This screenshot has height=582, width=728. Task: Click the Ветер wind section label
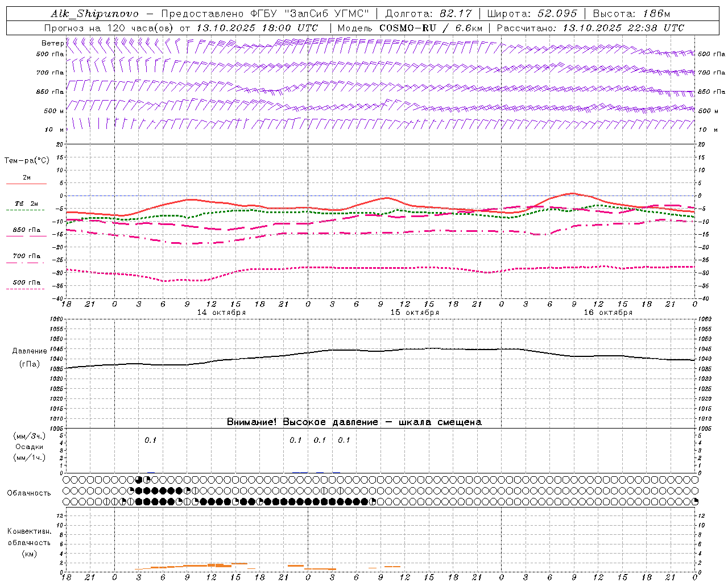point(52,43)
